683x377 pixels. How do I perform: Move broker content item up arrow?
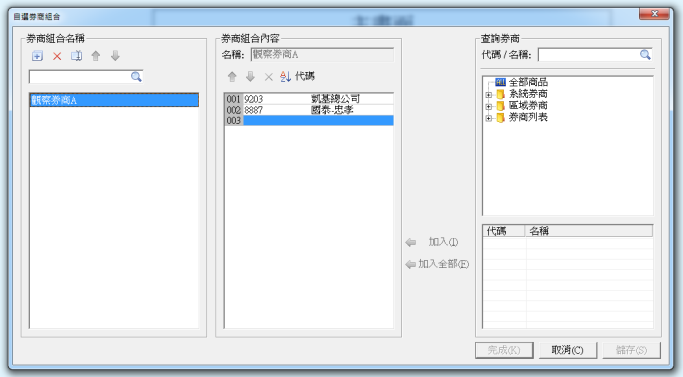[x=232, y=77]
